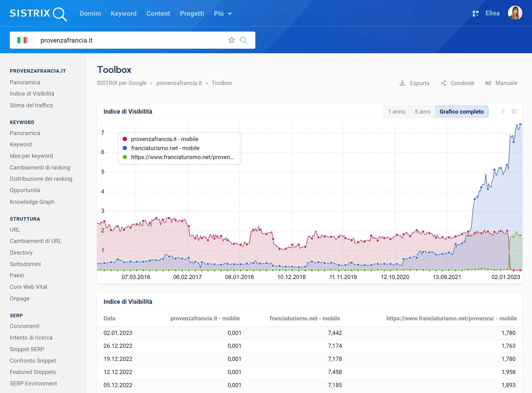Viewport: 532px width, 393px height.
Task: Click value 7,458 in table
Action: (x=335, y=372)
